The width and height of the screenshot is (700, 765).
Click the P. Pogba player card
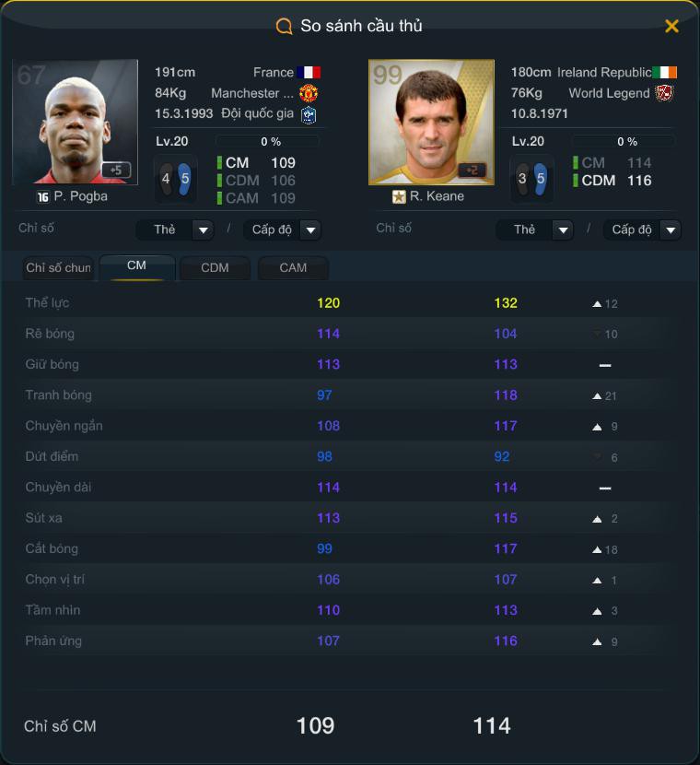76,122
